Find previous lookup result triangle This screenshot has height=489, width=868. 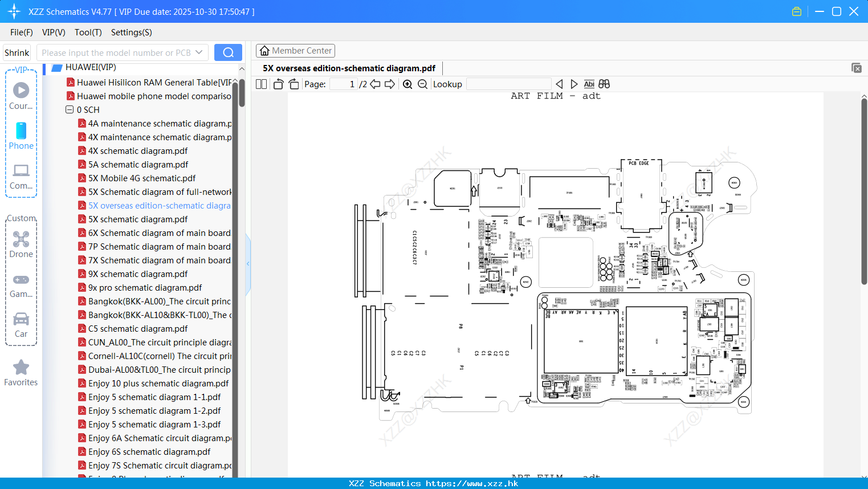[x=559, y=84]
